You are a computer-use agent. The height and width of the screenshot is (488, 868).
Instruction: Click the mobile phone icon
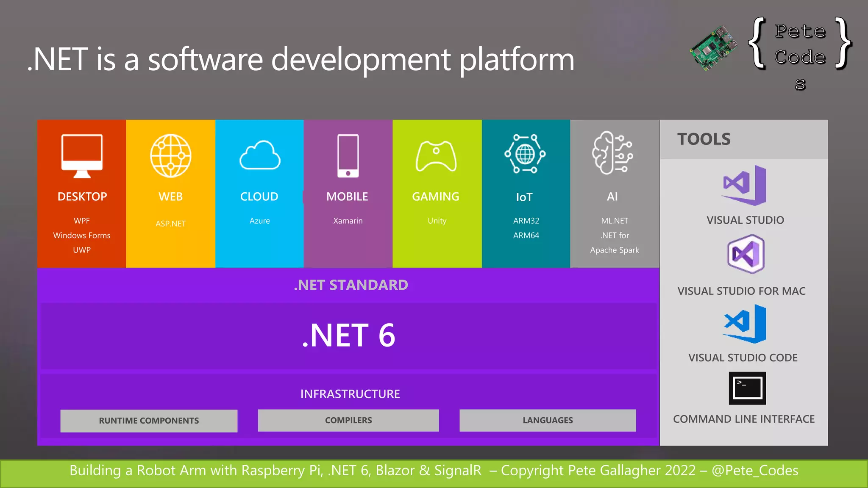(x=348, y=155)
